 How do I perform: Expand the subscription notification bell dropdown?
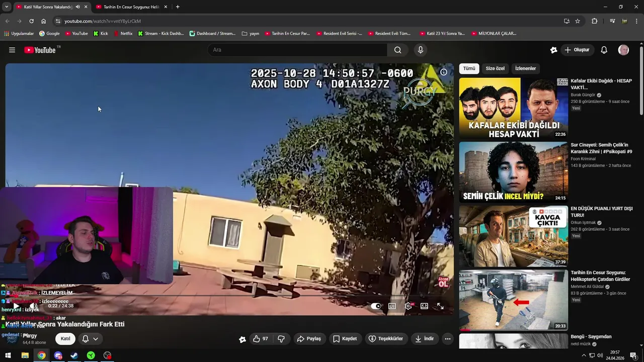[x=90, y=339]
